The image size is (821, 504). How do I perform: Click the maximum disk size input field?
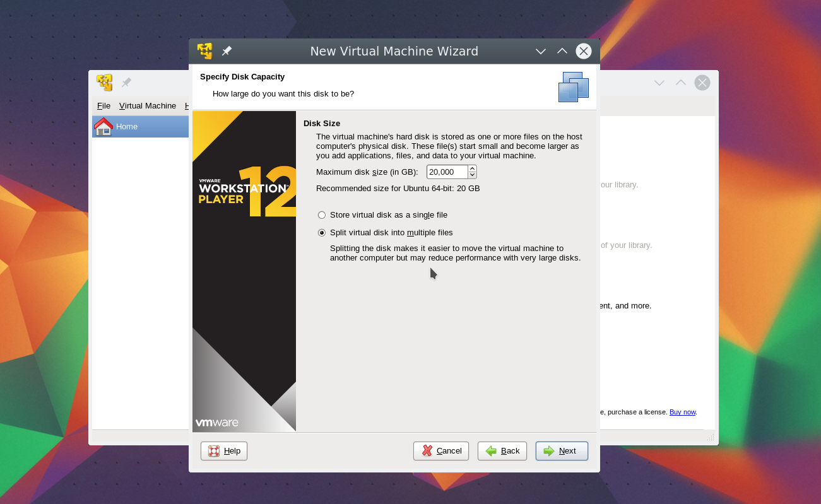pyautogui.click(x=447, y=172)
